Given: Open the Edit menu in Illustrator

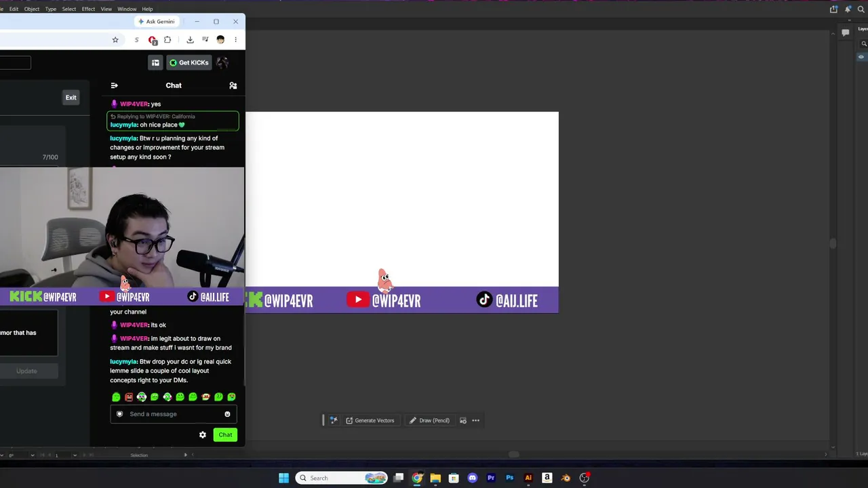Looking at the screenshot, I should click(14, 9).
